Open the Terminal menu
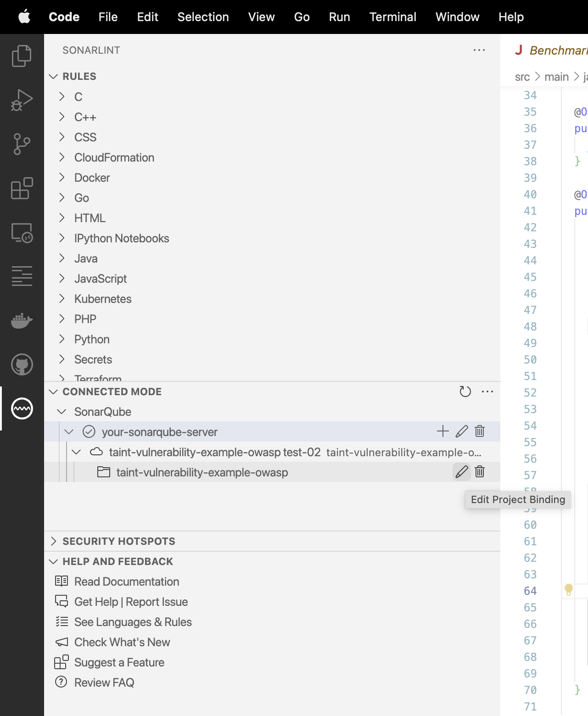Viewport: 588px width, 716px height. tap(392, 17)
